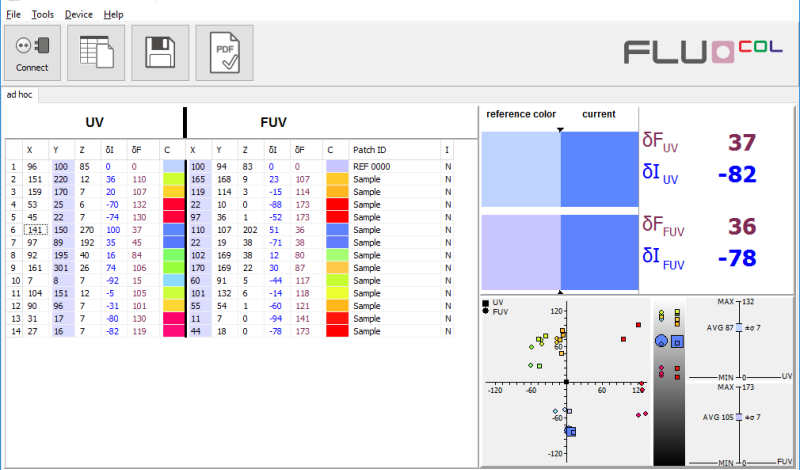The width and height of the screenshot is (800, 470).
Task: Click the black triangle marker above color patches
Action: point(560,130)
